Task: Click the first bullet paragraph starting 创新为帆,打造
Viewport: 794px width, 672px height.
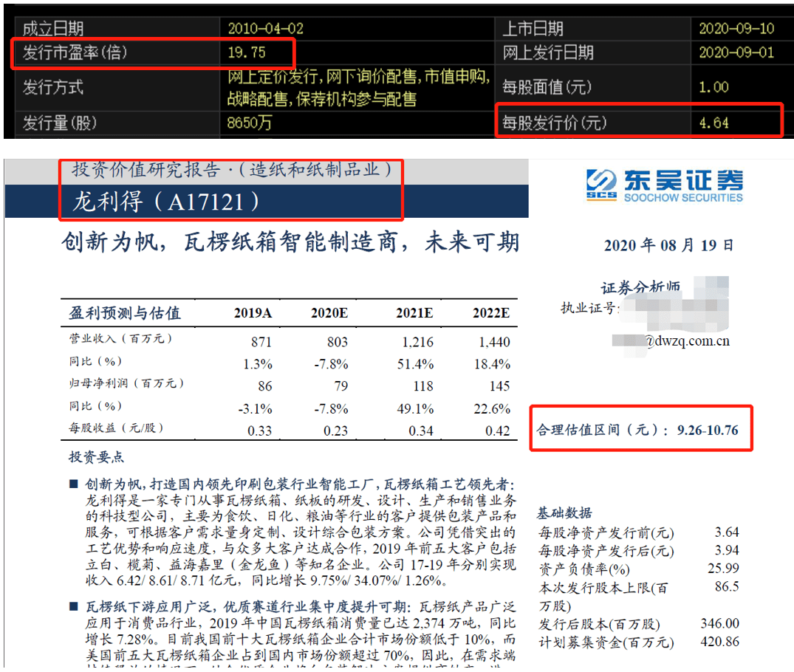Action: tap(300, 532)
